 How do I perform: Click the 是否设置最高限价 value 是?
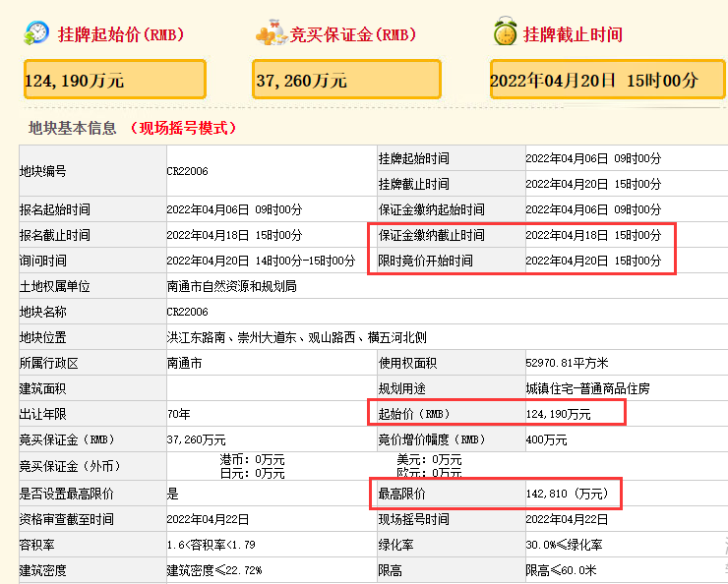point(173,494)
